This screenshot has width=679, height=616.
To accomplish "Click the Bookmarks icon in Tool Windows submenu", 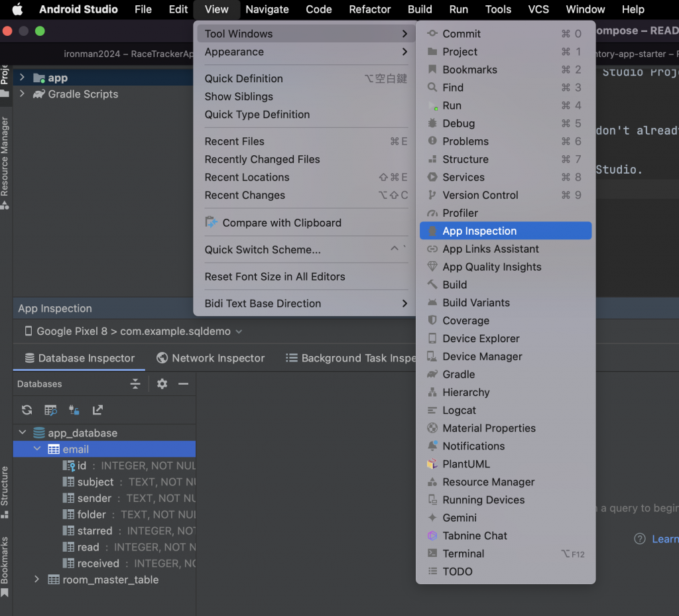I will click(x=432, y=69).
